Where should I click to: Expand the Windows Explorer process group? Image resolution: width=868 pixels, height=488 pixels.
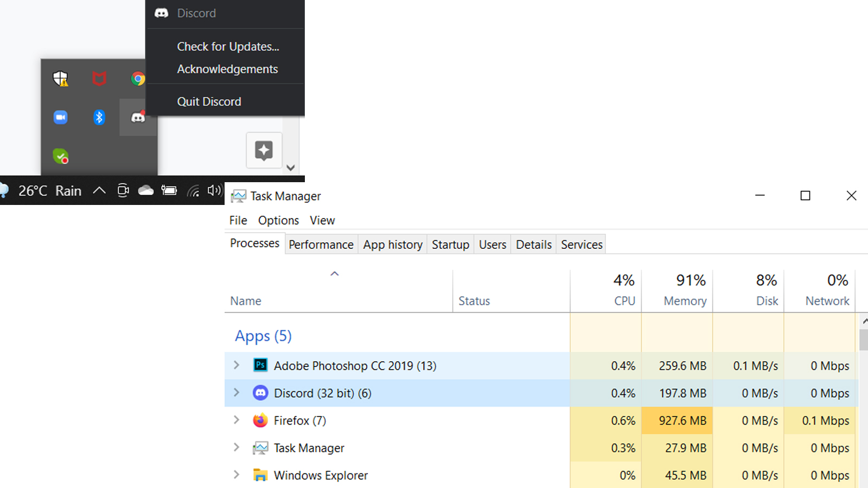pos(237,474)
